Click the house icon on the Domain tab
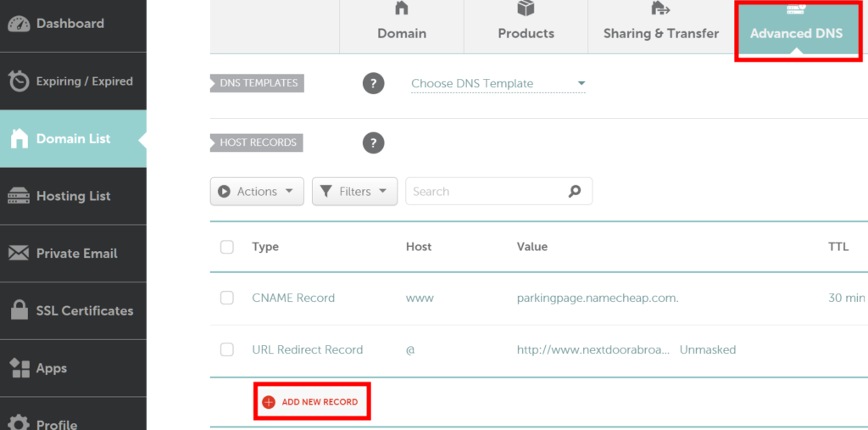Screen dimensions: 868x430 coord(401,8)
